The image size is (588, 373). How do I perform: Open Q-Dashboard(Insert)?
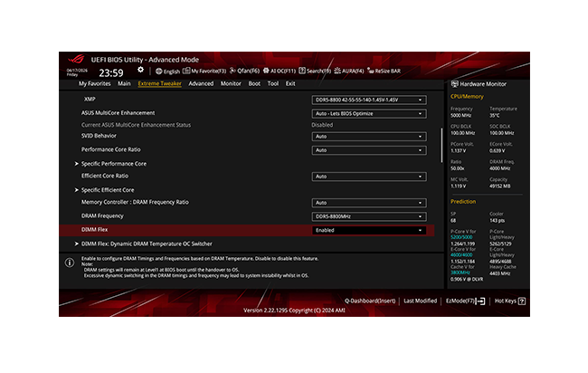(370, 301)
